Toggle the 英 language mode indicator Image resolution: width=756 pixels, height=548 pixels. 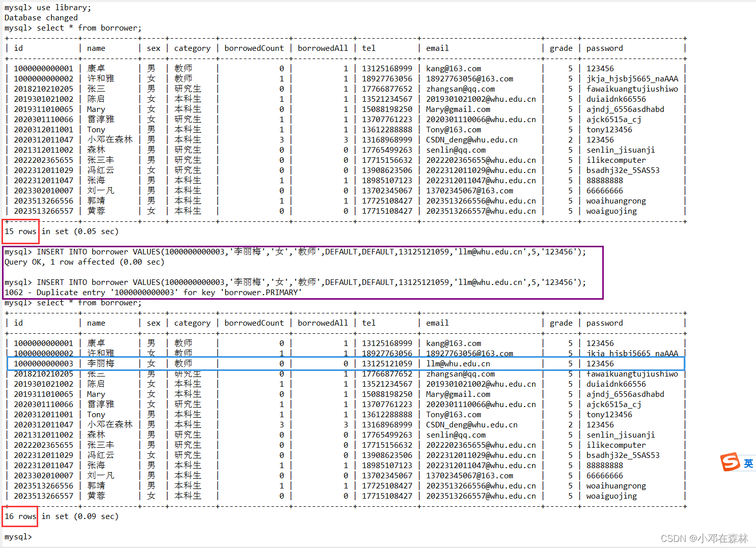coord(748,464)
